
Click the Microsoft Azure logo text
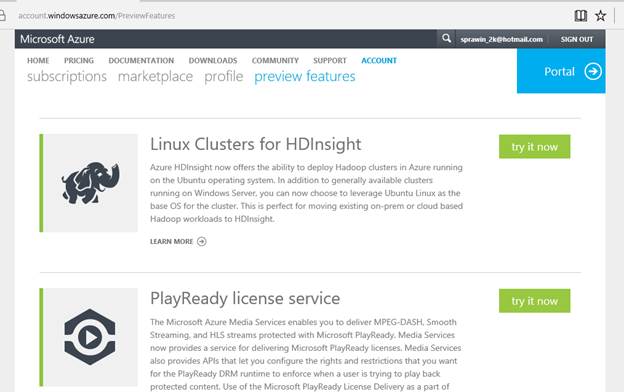(57, 39)
